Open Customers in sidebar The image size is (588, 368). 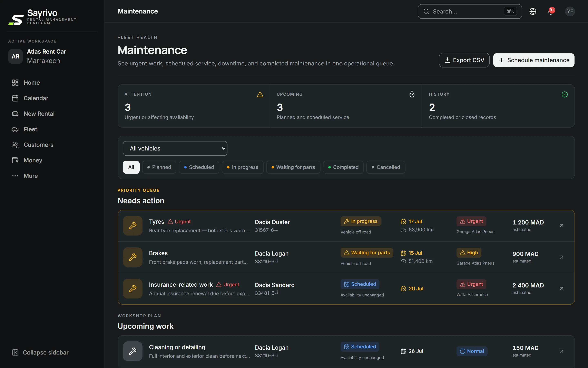tap(52, 145)
